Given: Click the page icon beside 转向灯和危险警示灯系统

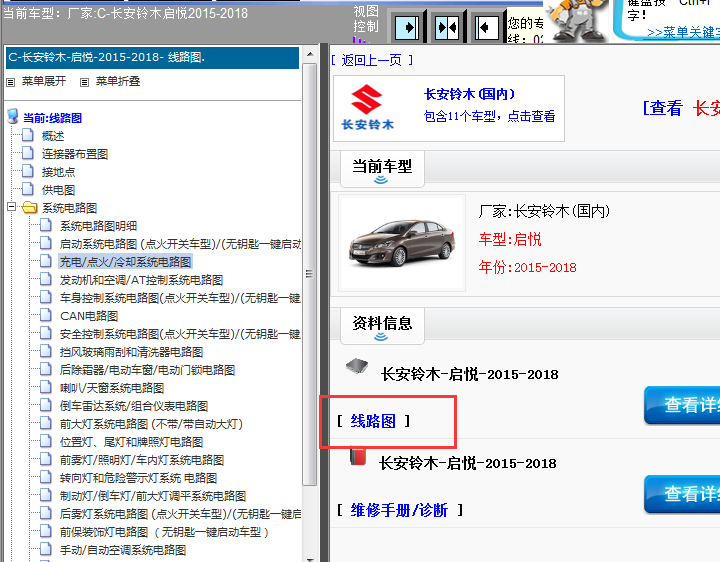Looking at the screenshot, I should 45,477.
